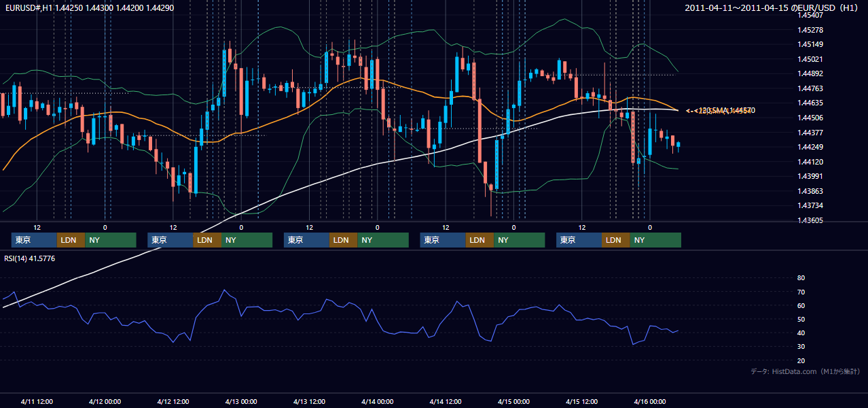868x408 pixels.
Task: Select the 4/14 00:00 time axis marker
Action: pyautogui.click(x=377, y=402)
